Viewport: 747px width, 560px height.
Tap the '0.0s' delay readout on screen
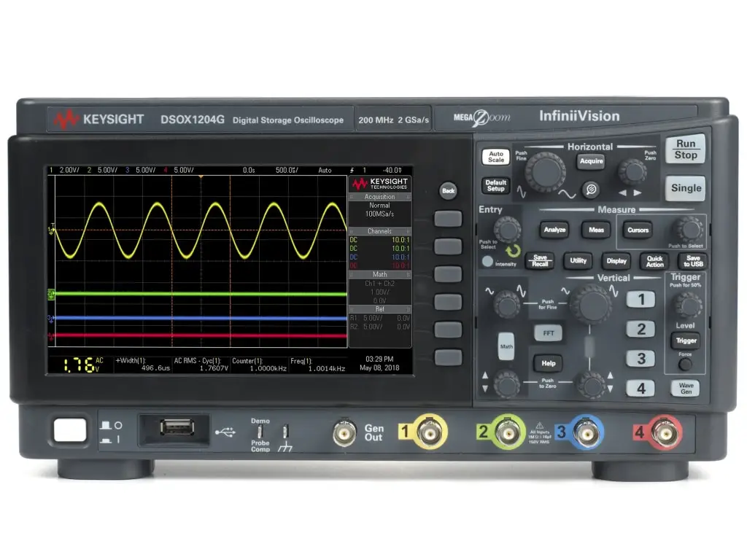pyautogui.click(x=249, y=170)
